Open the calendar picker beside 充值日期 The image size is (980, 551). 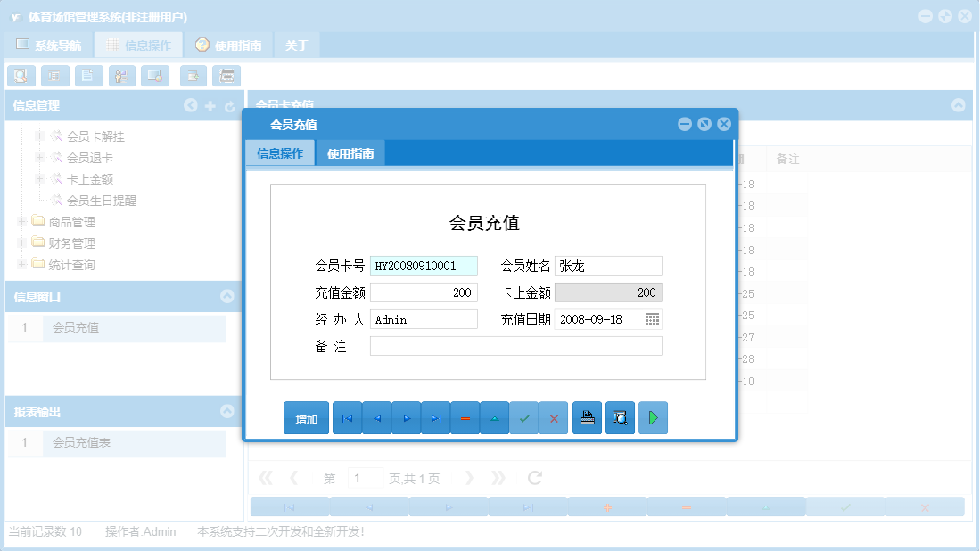pyautogui.click(x=654, y=318)
